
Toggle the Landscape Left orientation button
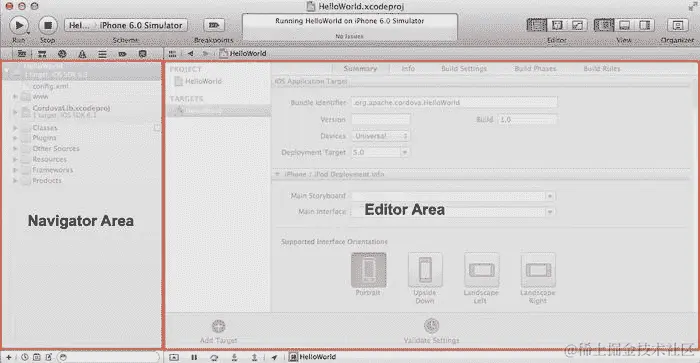point(481,270)
